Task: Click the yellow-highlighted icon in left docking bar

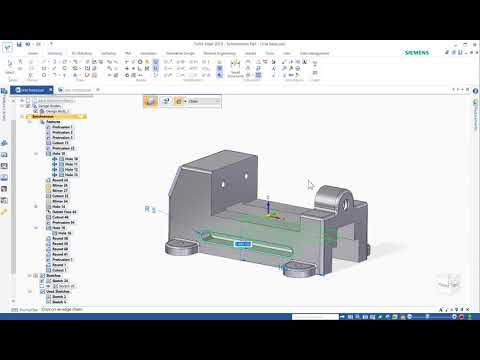Action: click(x=4, y=212)
